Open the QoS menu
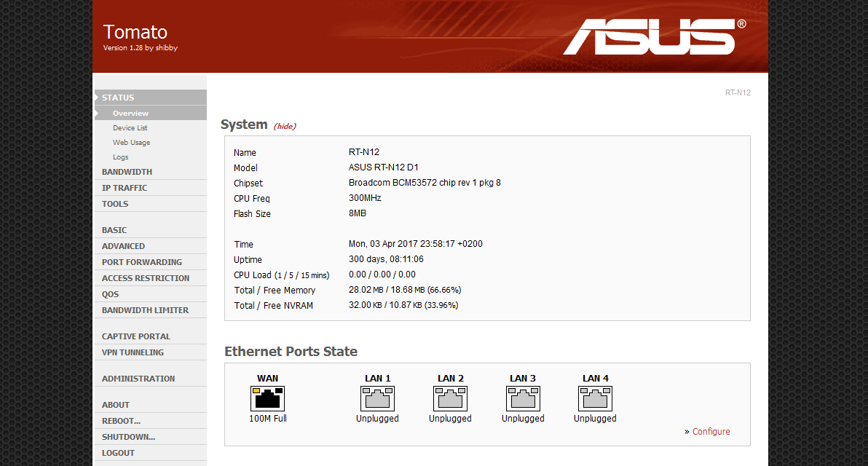The image size is (868, 466). (x=111, y=294)
